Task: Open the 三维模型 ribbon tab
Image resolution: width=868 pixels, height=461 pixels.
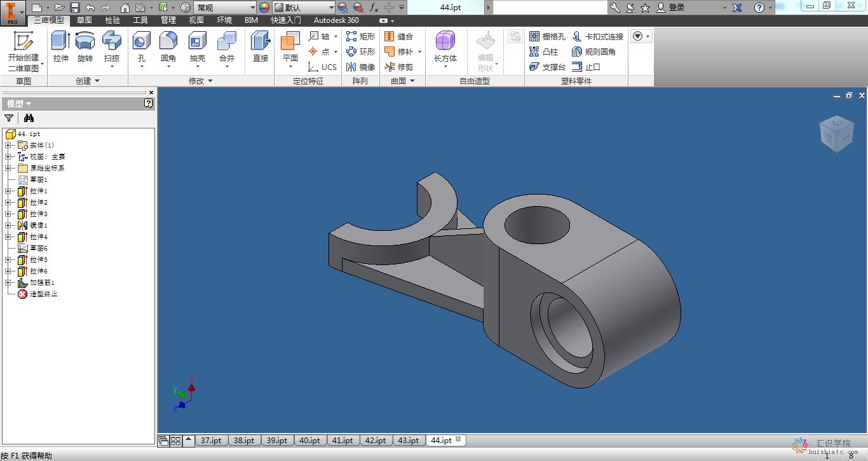Action: click(49, 20)
